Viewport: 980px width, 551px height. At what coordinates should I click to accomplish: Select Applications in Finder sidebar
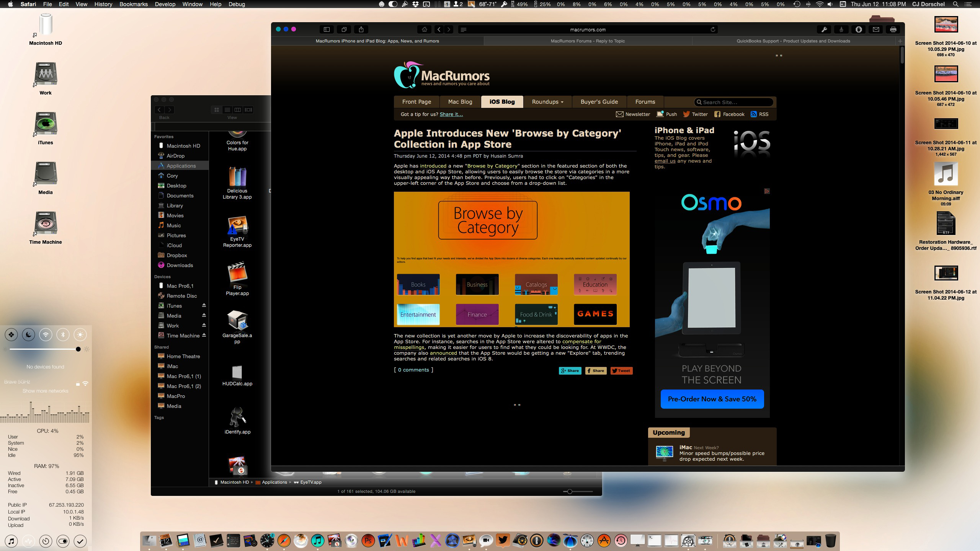tap(180, 166)
